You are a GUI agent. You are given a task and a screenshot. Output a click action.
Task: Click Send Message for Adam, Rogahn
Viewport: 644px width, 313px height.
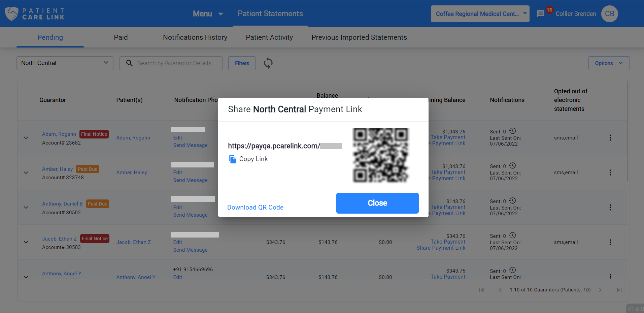click(190, 145)
